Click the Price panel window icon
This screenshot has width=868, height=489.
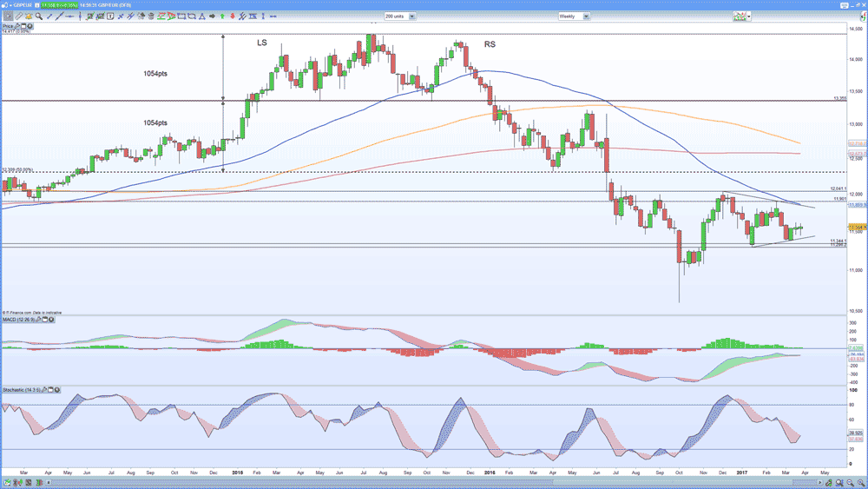[x=23, y=26]
